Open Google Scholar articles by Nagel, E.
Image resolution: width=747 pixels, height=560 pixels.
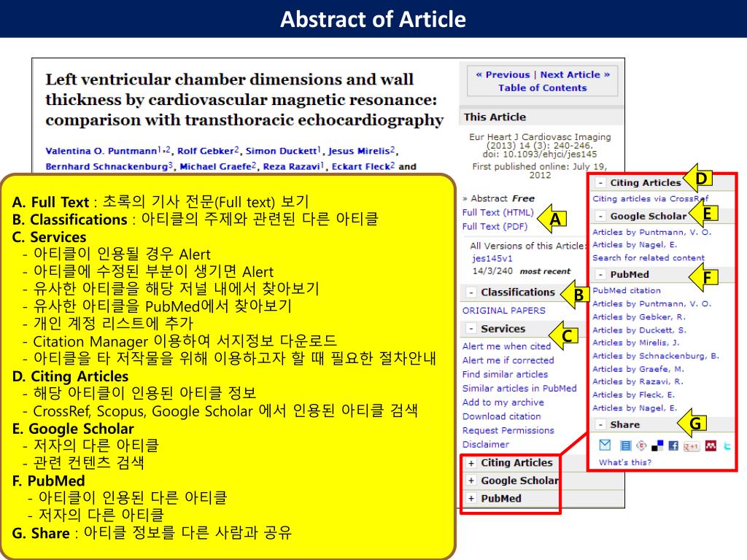pos(635,245)
